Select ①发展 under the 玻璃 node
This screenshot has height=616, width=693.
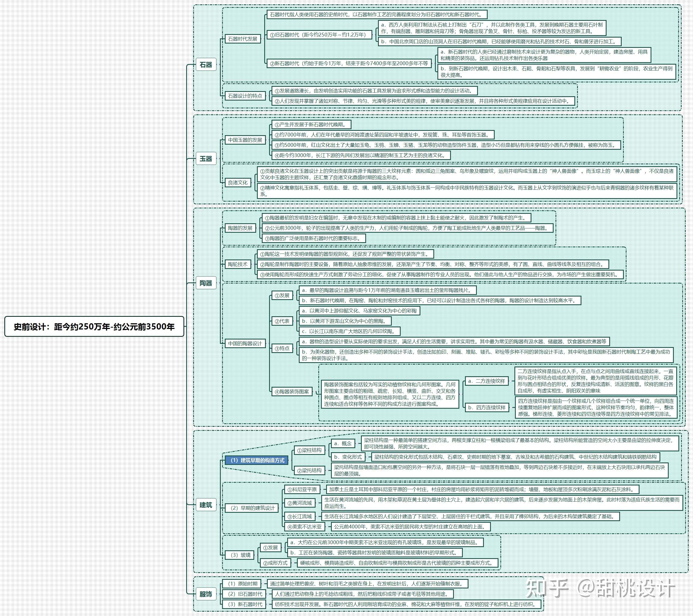(270, 547)
